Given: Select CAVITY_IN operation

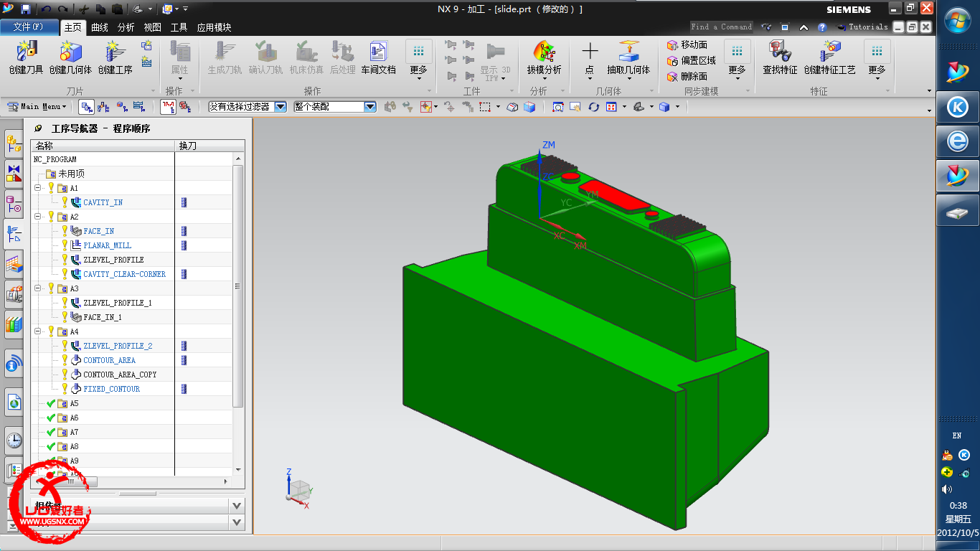Looking at the screenshot, I should click(x=103, y=202).
